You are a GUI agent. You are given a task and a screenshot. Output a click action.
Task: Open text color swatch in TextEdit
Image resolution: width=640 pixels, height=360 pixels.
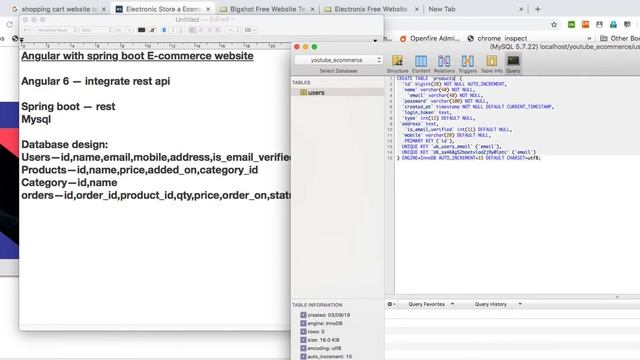pyautogui.click(x=142, y=30)
